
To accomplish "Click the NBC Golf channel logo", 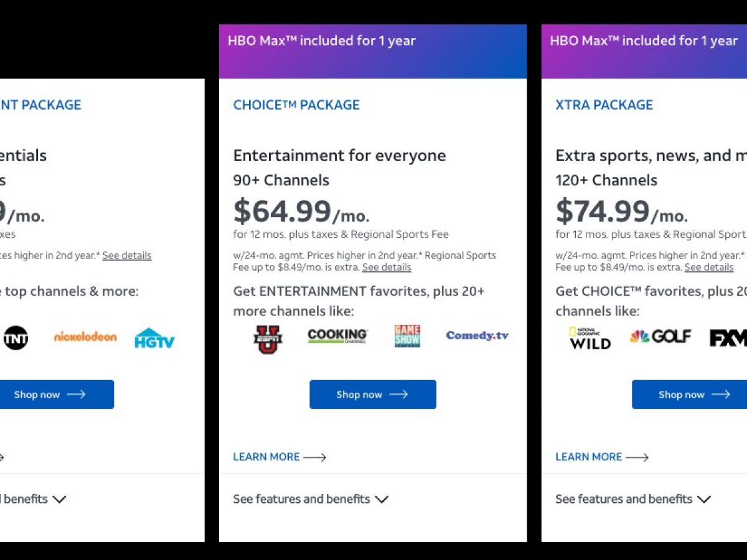I will click(x=660, y=337).
